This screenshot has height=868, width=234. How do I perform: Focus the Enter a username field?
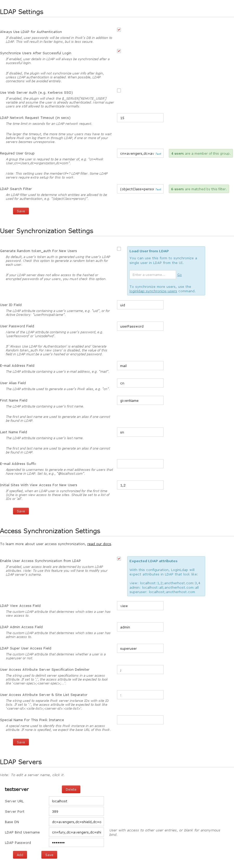[x=152, y=275]
